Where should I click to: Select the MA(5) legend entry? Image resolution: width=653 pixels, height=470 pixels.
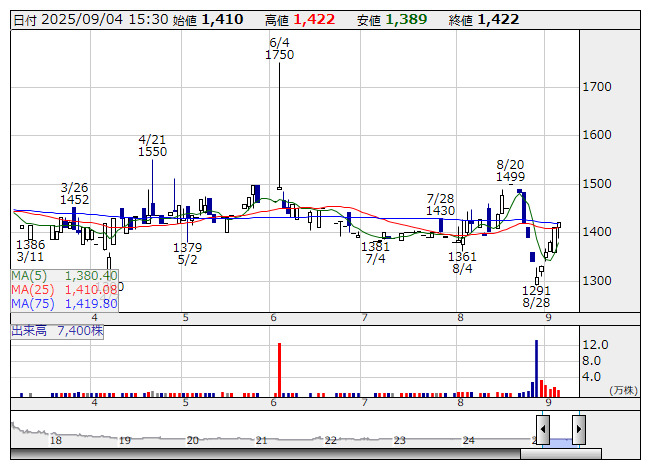point(65,275)
